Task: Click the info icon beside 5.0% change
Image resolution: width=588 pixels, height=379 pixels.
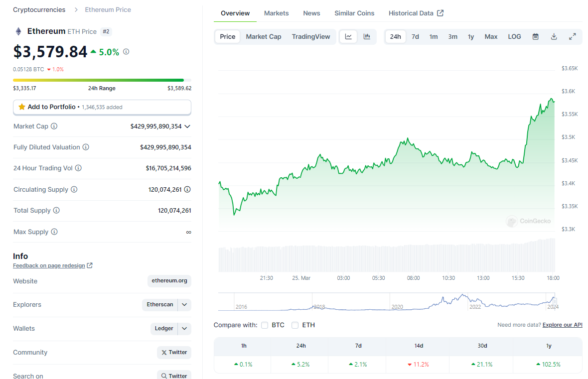Action: click(x=127, y=52)
